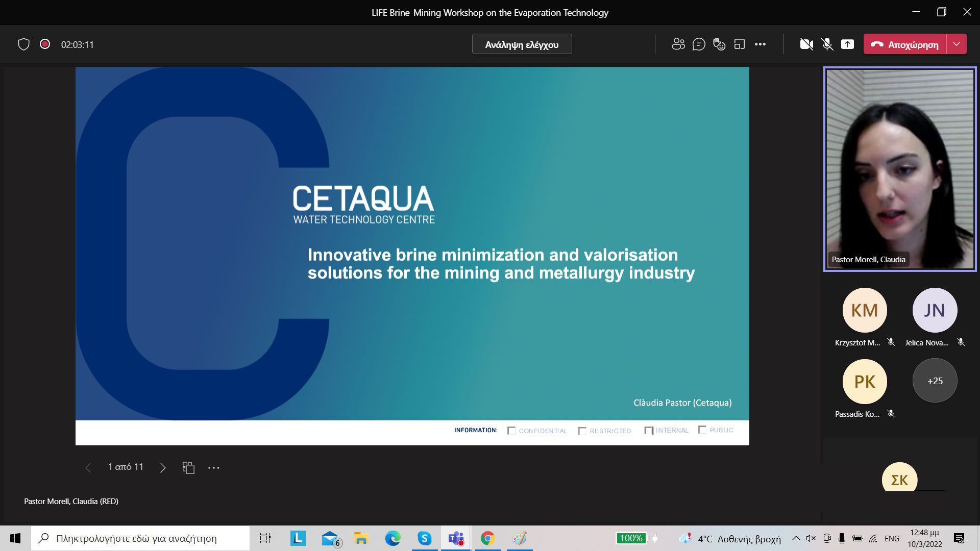
Task: Show the +25 more participants
Action: click(935, 381)
